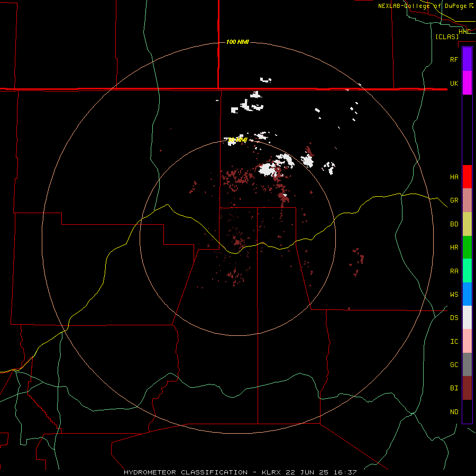Click the large white dry snow echo

pos(268,169)
